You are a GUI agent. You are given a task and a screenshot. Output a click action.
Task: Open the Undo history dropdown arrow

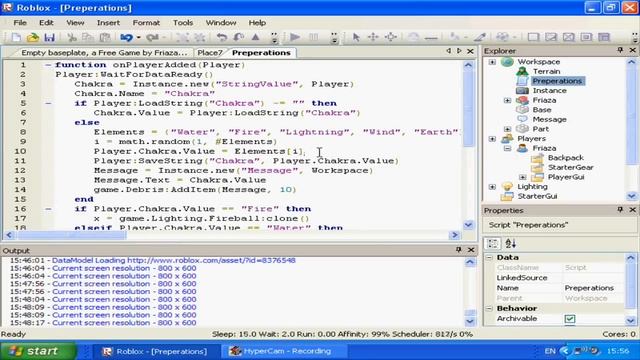(138, 38)
